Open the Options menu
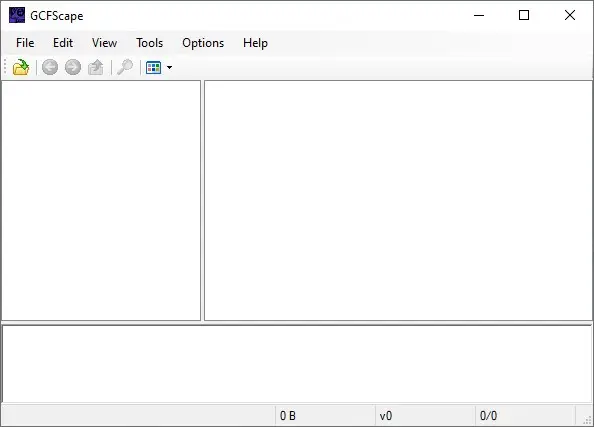 [203, 43]
